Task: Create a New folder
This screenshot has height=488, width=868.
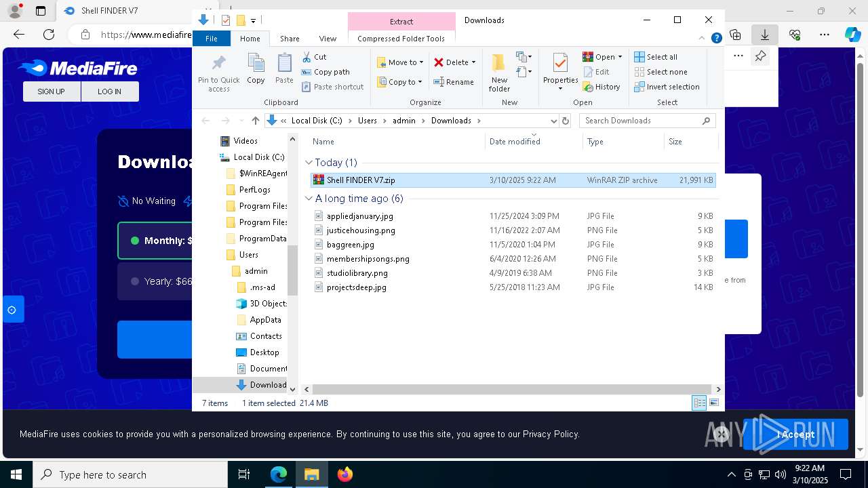Action: 499,73
